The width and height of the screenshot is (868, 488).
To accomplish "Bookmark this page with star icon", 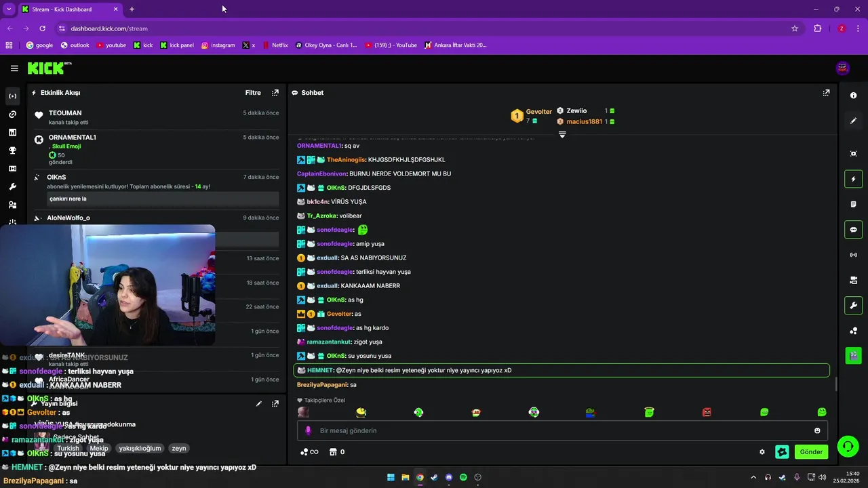I will (795, 28).
